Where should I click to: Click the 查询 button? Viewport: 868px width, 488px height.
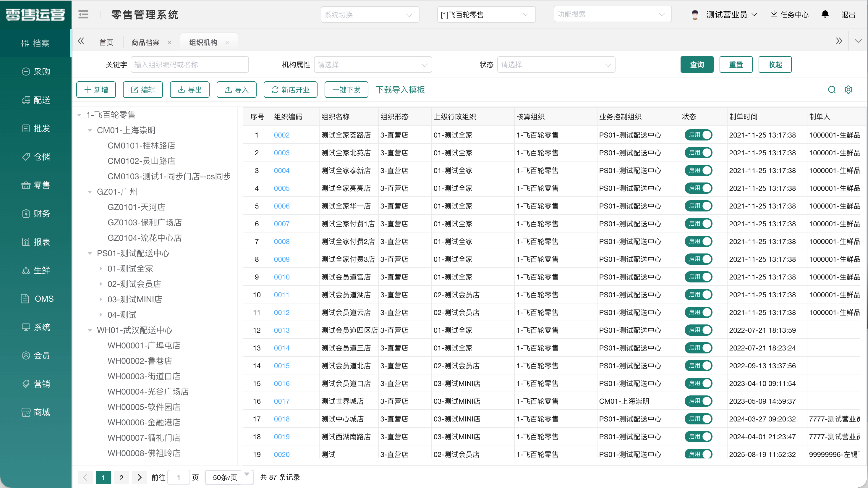pyautogui.click(x=697, y=64)
